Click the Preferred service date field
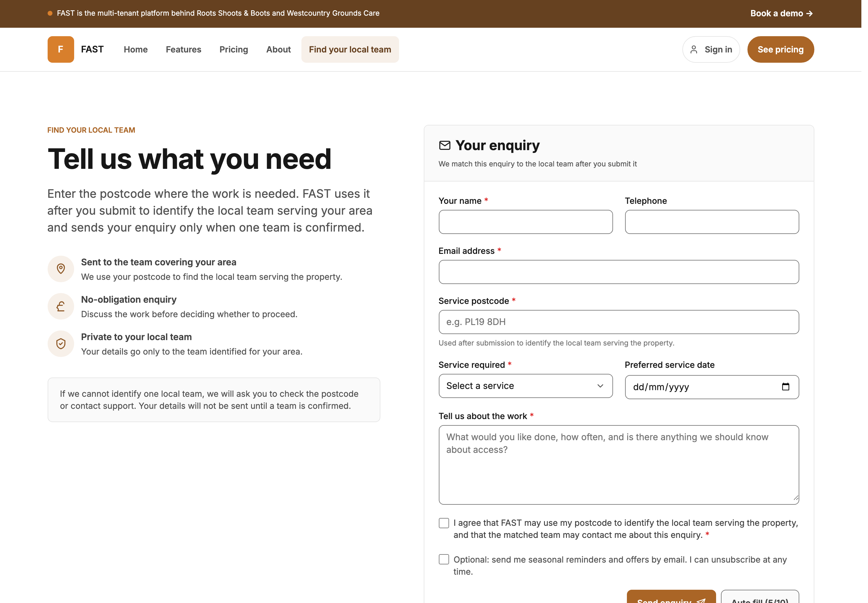 pos(712,387)
